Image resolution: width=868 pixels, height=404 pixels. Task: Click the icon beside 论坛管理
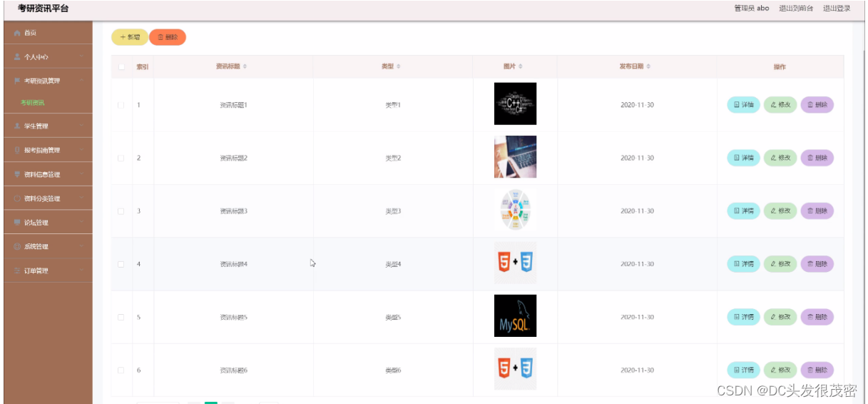(17, 222)
